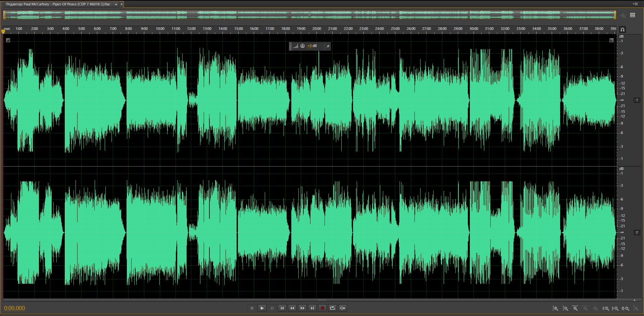Click the Fast Forward button

(302, 308)
